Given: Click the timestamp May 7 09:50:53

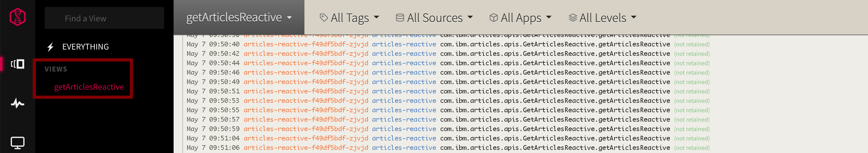Looking at the screenshot, I should coord(213,101).
